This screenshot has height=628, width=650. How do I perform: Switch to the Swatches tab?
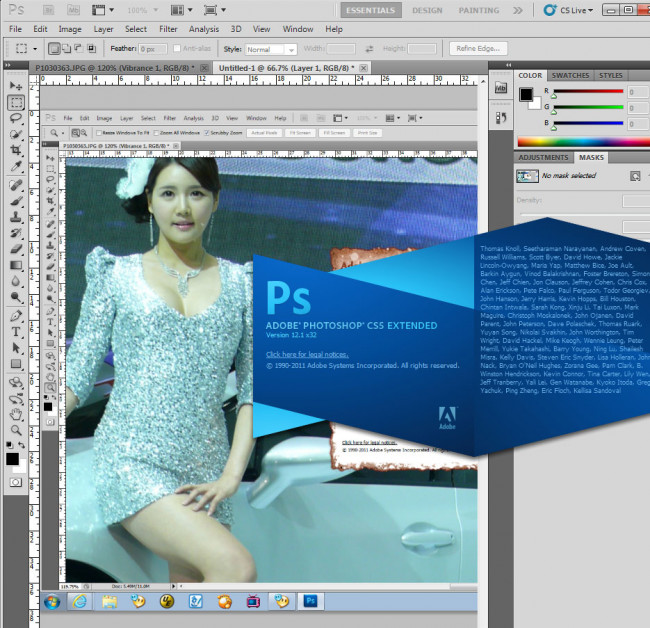(x=570, y=75)
